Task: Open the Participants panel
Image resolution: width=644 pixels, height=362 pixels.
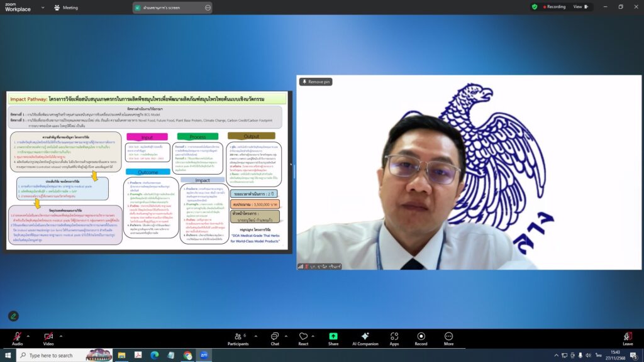Action: (238, 338)
